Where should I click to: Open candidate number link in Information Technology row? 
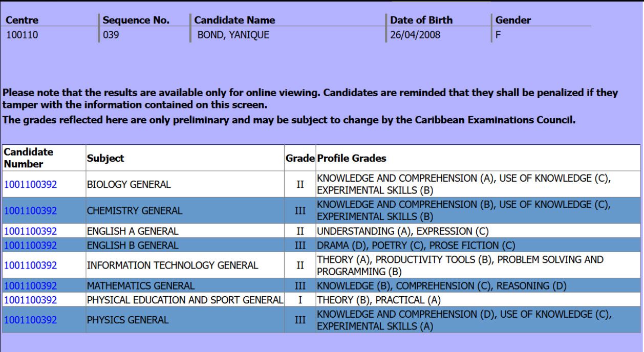tap(30, 266)
